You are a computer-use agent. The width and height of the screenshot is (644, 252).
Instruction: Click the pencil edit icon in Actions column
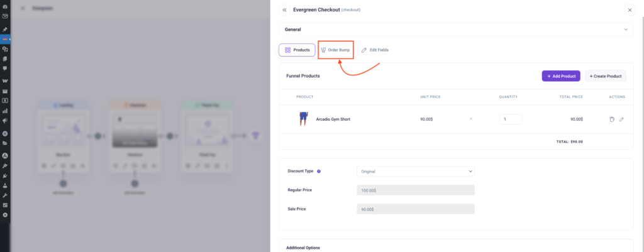[621, 119]
